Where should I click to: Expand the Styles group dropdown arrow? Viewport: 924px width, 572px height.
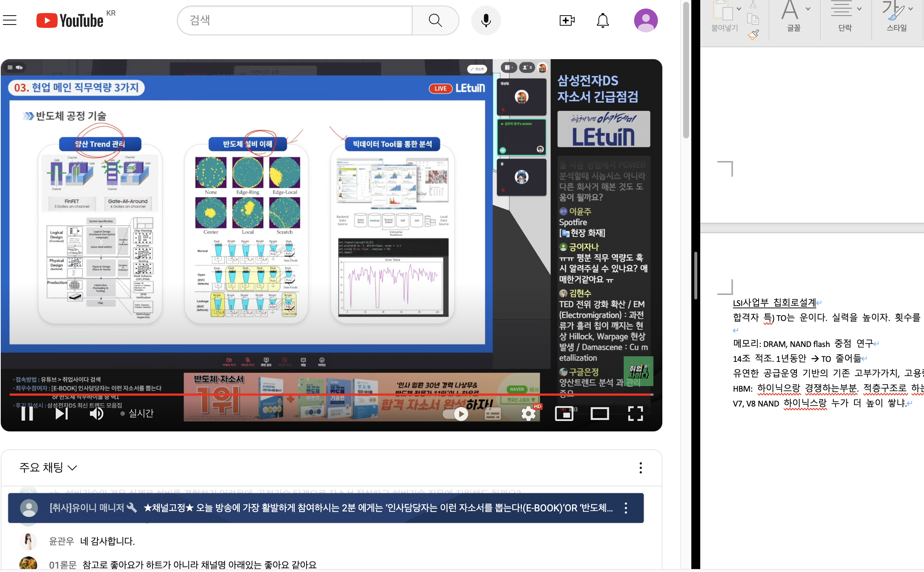911,9
